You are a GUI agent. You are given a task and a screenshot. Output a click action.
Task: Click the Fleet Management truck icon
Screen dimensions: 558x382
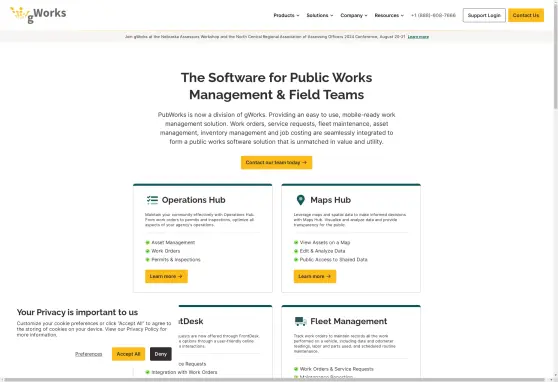click(x=301, y=321)
